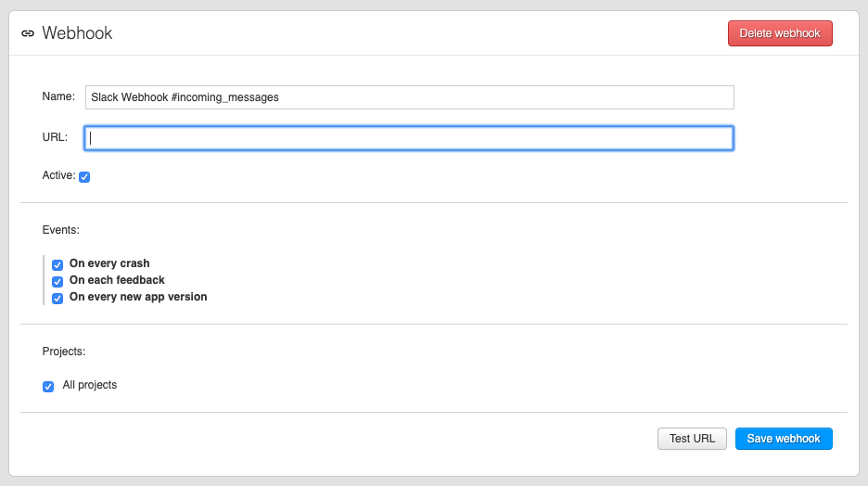Click the "Active:" label text
The width and height of the screenshot is (868, 486).
58,174
